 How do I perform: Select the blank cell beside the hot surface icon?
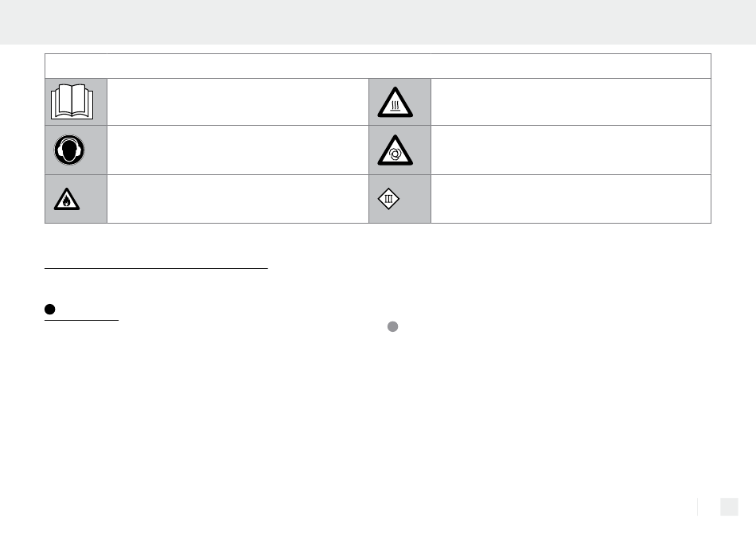click(x=571, y=102)
